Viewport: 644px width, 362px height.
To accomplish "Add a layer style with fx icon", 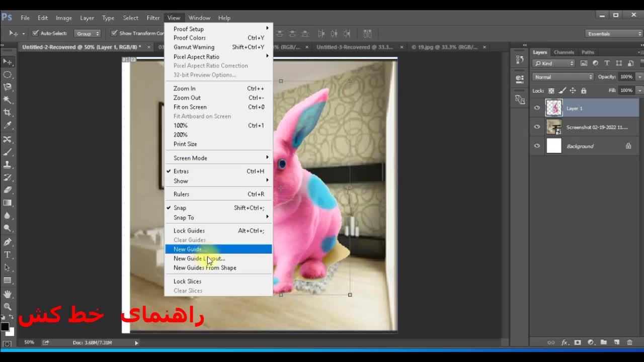I will (x=565, y=342).
